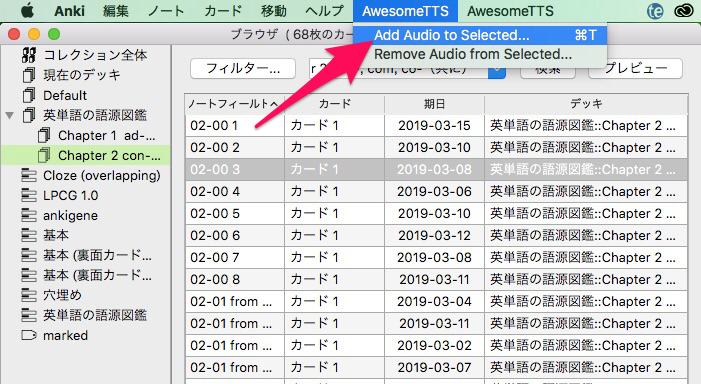This screenshot has width=701, height=384.
Task: Open the search field dropdown arrow
Action: pyautogui.click(x=497, y=72)
